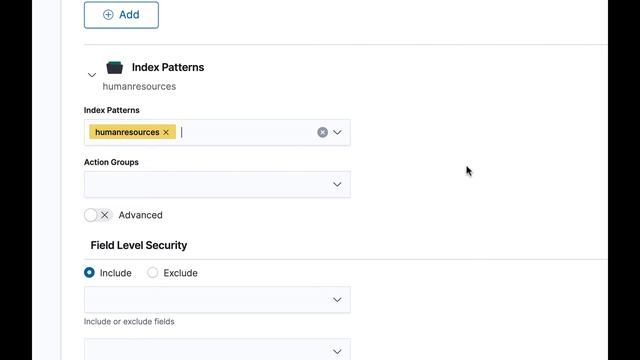Open the Index Patterns dropdown arrow

coord(337,132)
